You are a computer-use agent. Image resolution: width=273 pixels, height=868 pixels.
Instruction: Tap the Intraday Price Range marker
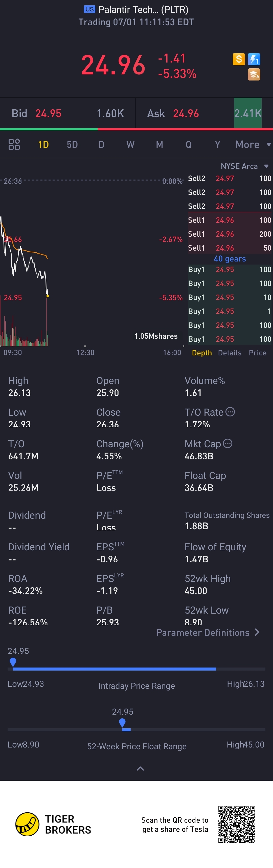click(13, 662)
